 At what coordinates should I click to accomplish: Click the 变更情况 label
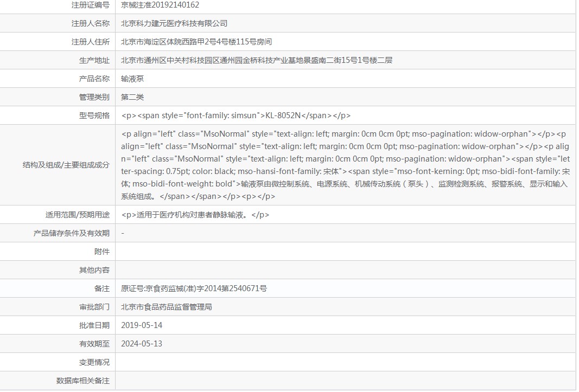click(94, 362)
